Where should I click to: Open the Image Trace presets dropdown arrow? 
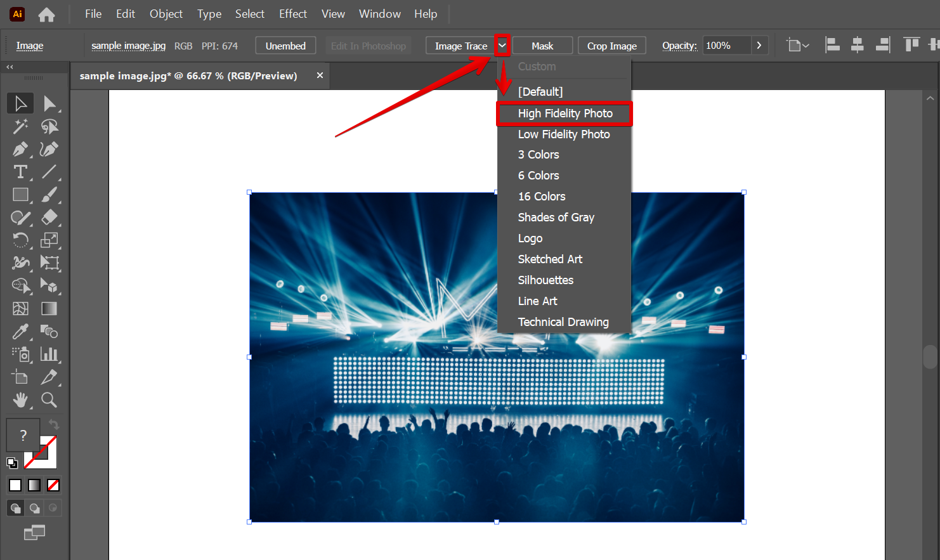click(502, 46)
